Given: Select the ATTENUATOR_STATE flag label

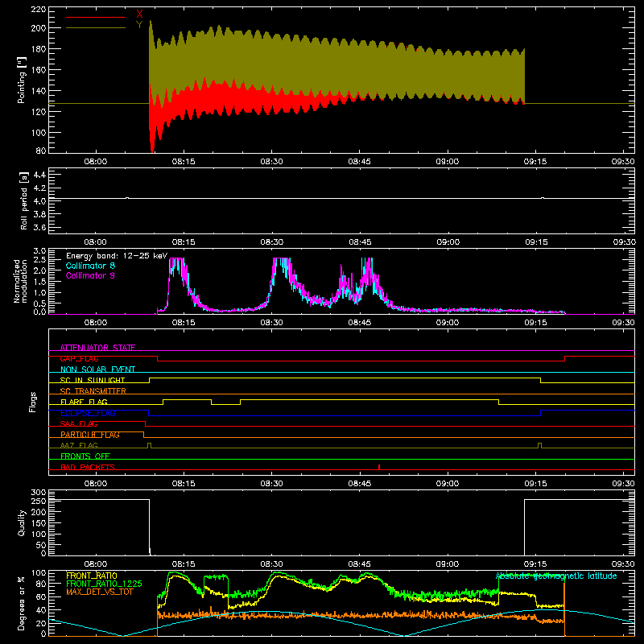Looking at the screenshot, I should coord(97,348).
